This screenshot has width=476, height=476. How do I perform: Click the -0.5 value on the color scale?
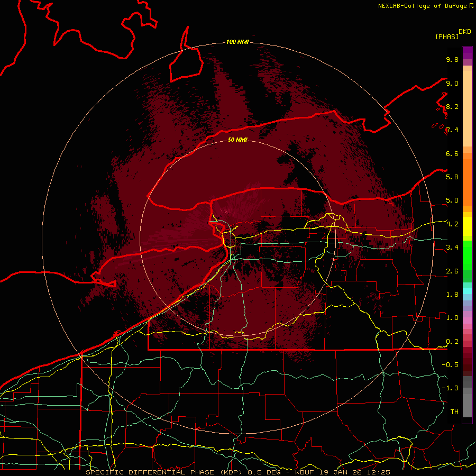(x=450, y=364)
